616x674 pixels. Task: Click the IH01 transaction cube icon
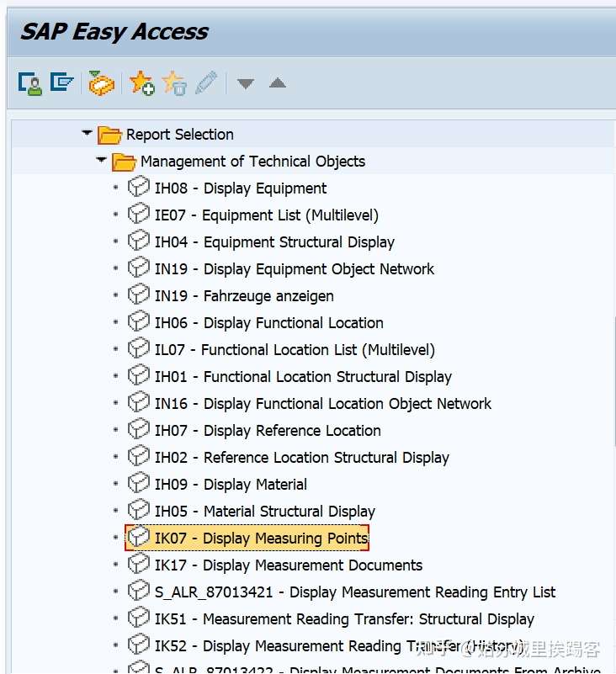138,375
